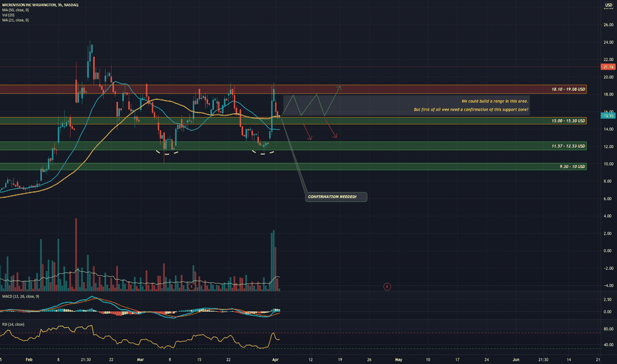This screenshot has height=364, width=617.
Task: Open the USD currency selector on the price axis
Action: coord(609,5)
